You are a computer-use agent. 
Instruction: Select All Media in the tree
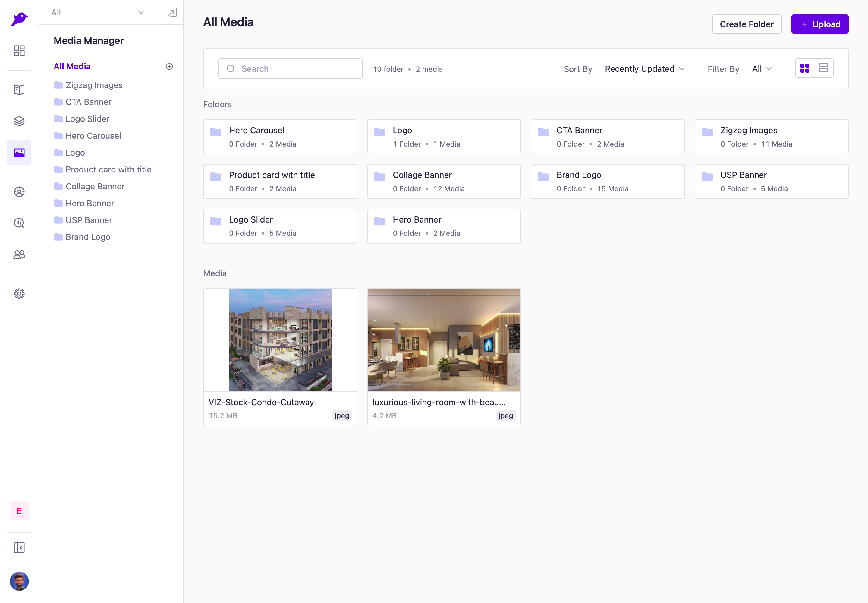(x=72, y=67)
